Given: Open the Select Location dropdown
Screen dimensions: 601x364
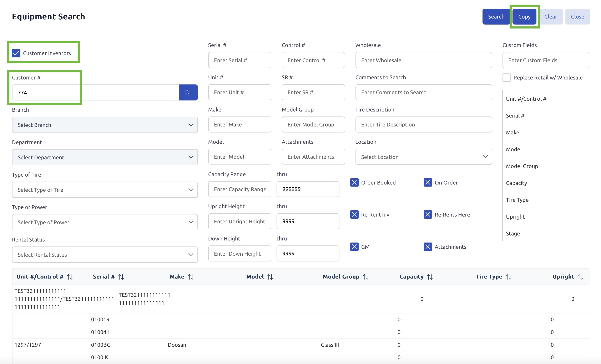Looking at the screenshot, I should (x=423, y=157).
